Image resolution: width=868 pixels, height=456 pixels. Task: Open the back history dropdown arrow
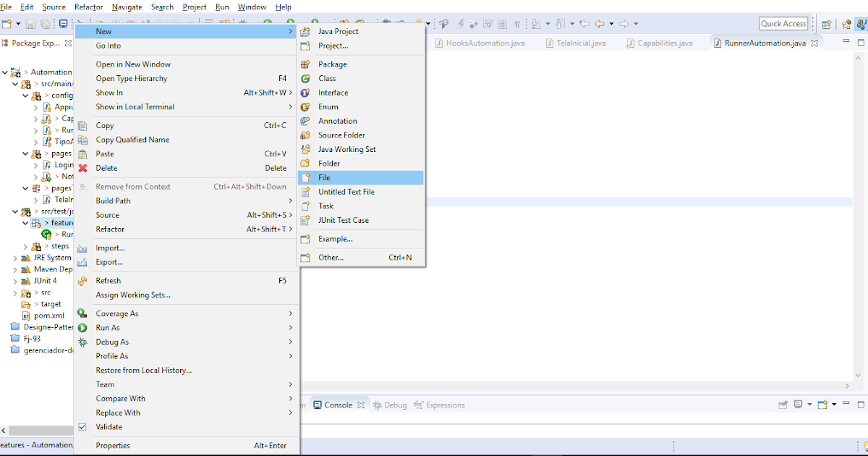click(x=611, y=24)
